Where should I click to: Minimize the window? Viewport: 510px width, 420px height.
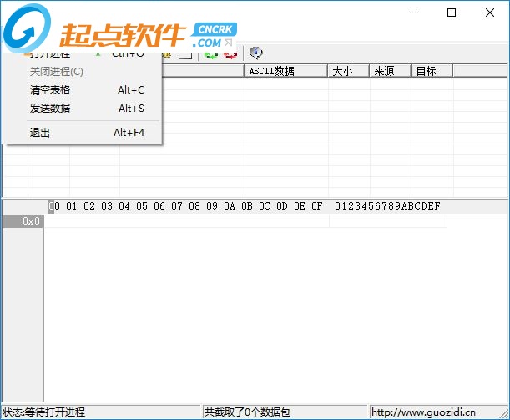(414, 13)
